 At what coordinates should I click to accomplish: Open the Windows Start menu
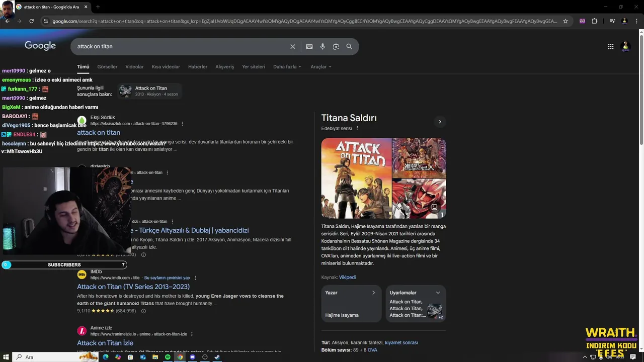click(x=6, y=357)
